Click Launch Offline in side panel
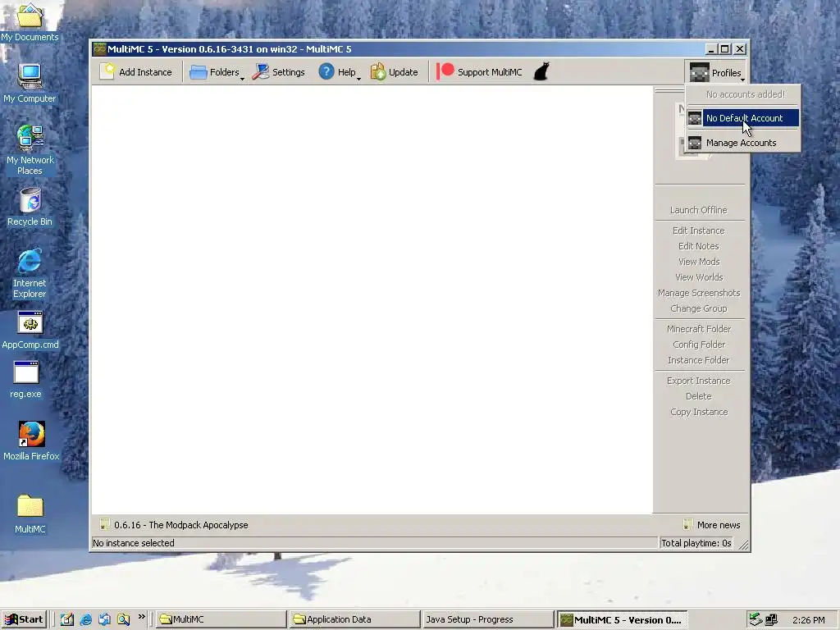The width and height of the screenshot is (840, 630). (699, 210)
